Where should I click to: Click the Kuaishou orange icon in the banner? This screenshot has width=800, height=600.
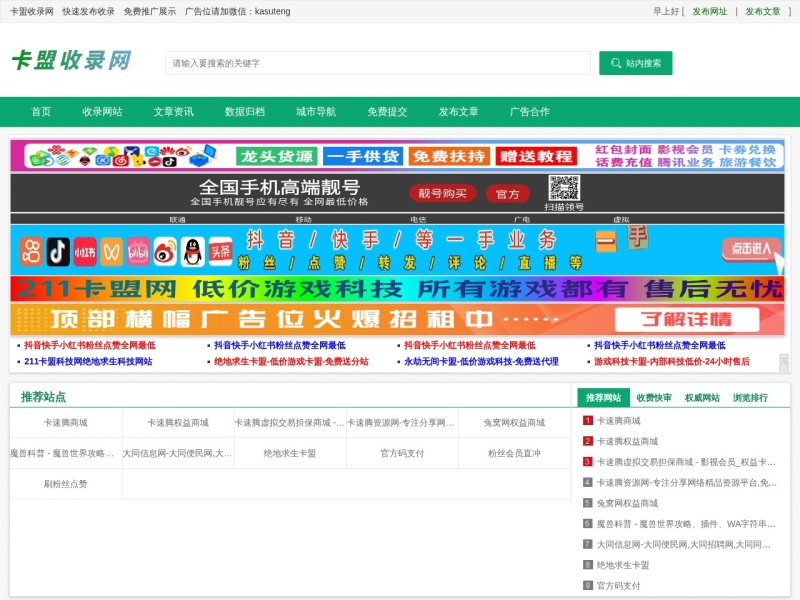(31, 252)
